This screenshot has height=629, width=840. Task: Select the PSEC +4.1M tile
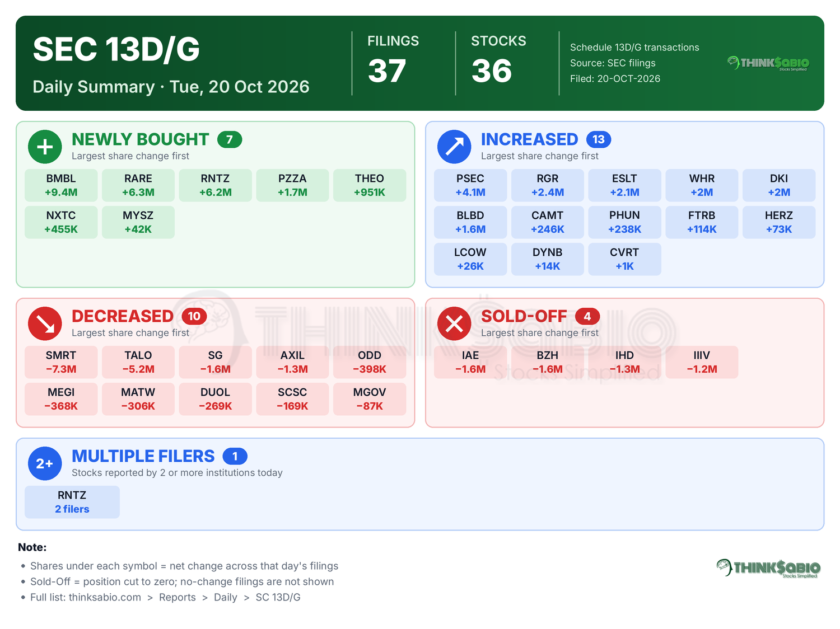pyautogui.click(x=470, y=185)
